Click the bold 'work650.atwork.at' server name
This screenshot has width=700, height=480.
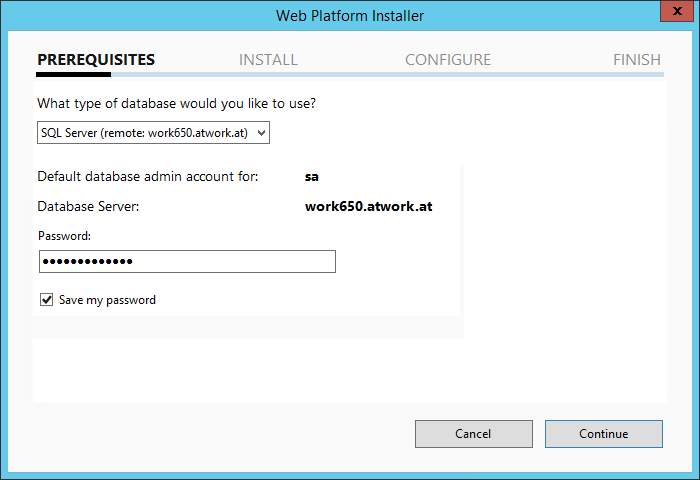point(368,207)
